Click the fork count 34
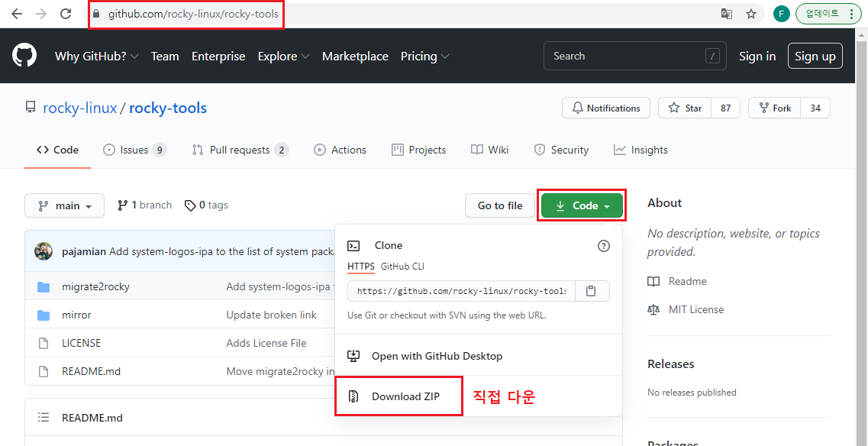 [815, 108]
